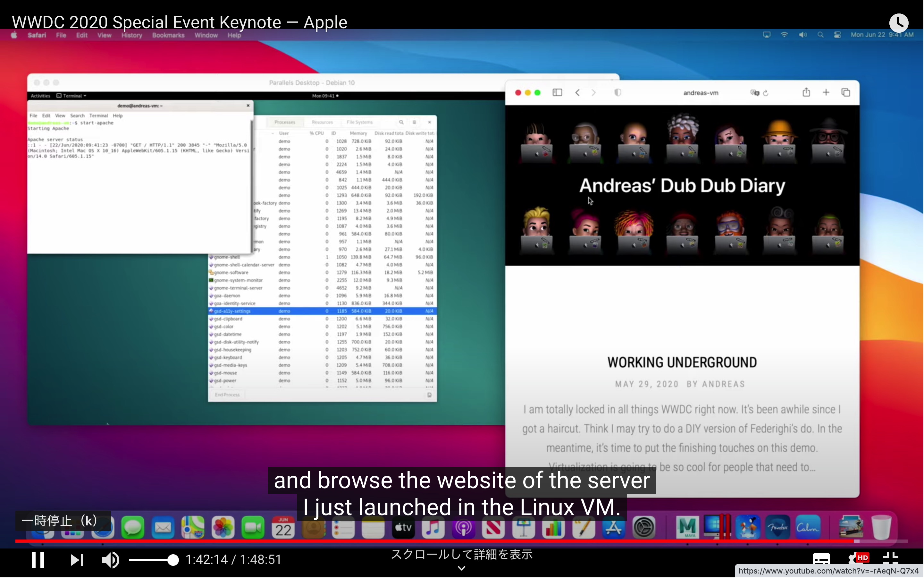Select the Resources tab

tap(322, 122)
